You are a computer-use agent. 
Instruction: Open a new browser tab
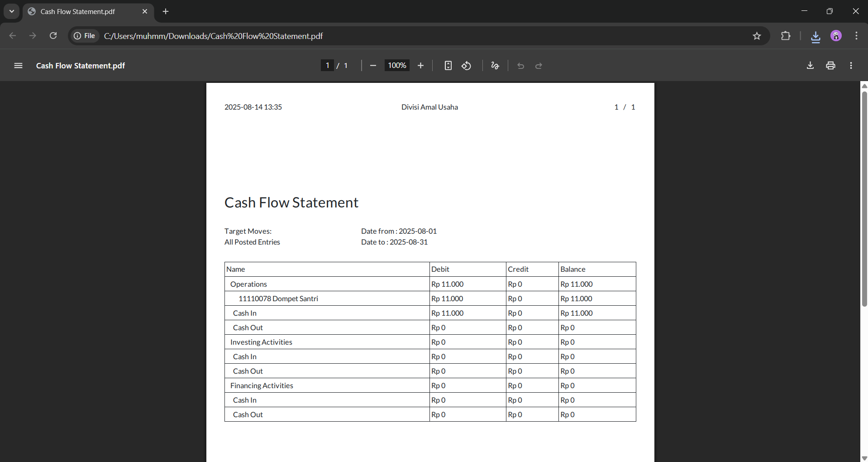166,11
